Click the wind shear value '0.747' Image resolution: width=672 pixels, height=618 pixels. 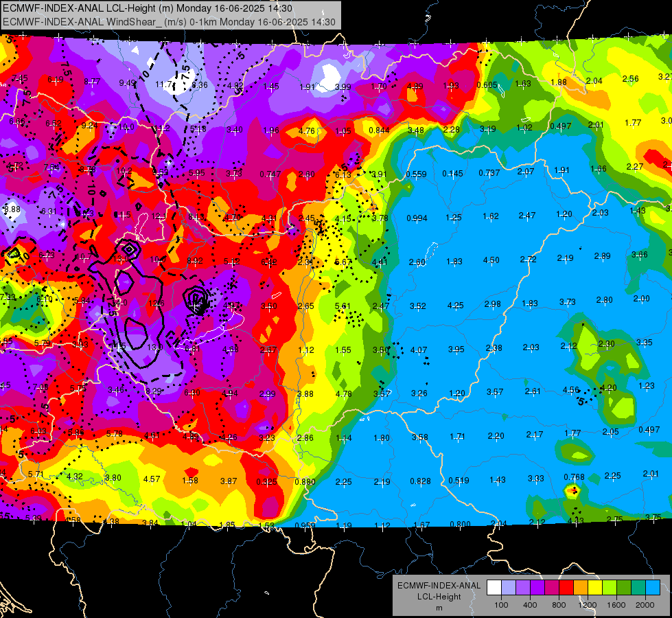[x=270, y=174]
